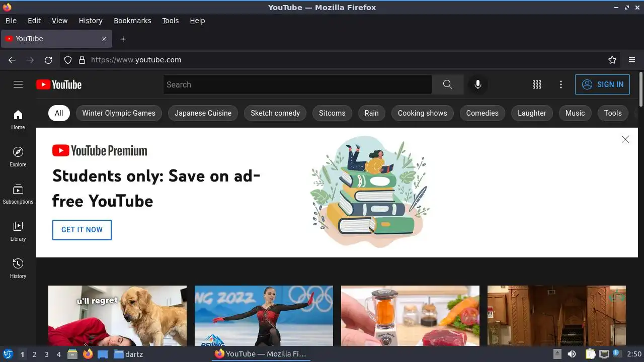Image resolution: width=644 pixels, height=362 pixels.
Task: Open Library in the sidebar
Action: (18, 231)
